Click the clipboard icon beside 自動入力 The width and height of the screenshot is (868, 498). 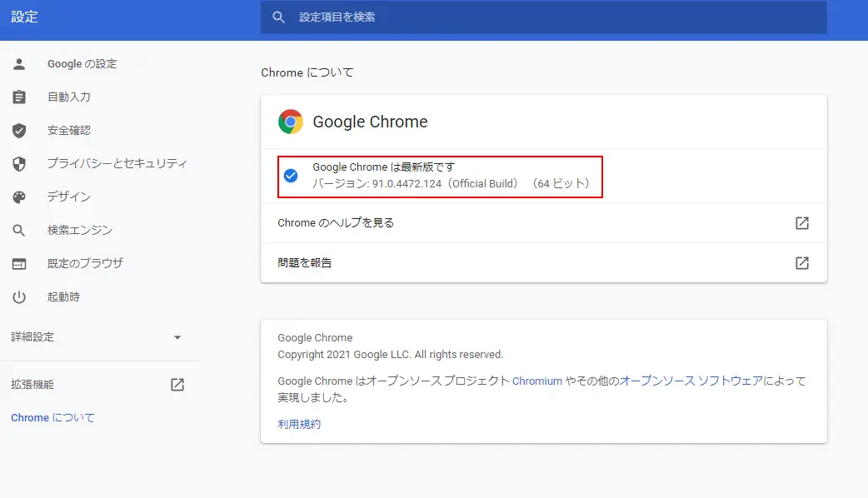[19, 97]
